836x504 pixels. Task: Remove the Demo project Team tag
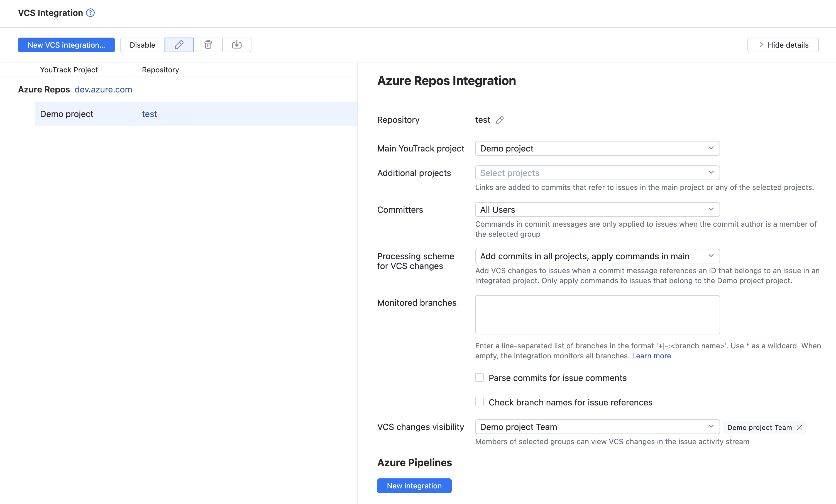799,427
